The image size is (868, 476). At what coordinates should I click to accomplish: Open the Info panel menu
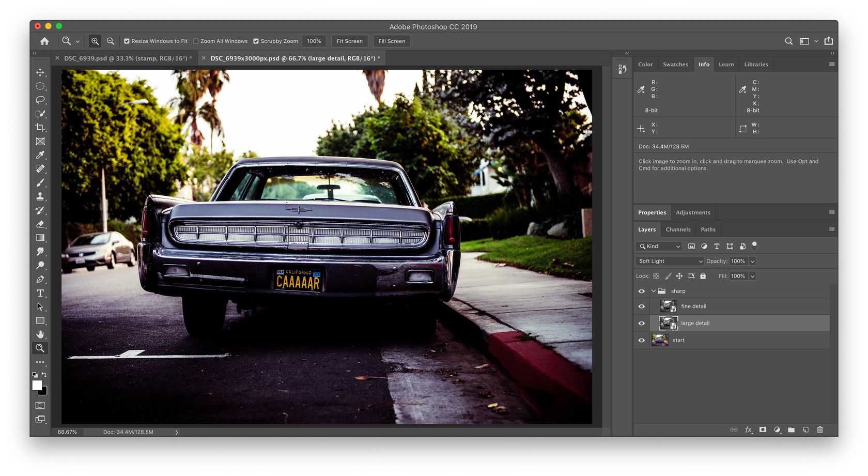832,65
